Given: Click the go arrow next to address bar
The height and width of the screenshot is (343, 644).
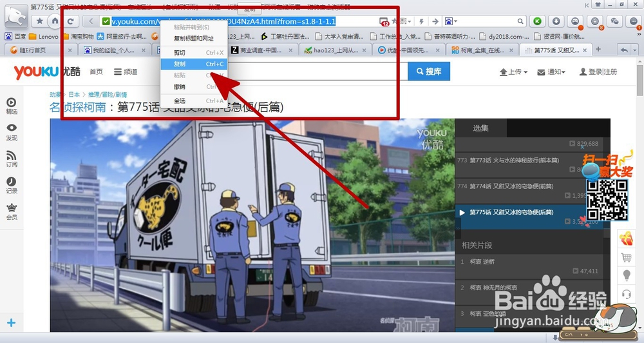Looking at the screenshot, I should click(435, 21).
